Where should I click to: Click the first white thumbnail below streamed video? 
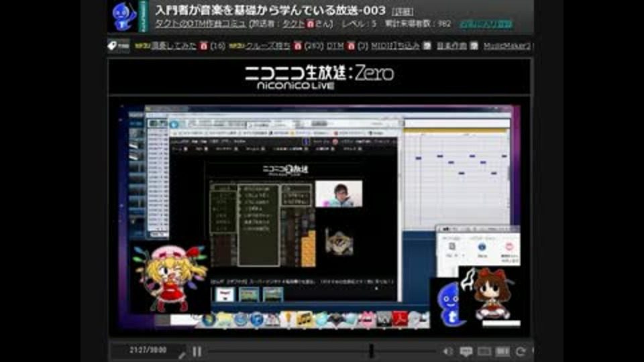click(225, 294)
